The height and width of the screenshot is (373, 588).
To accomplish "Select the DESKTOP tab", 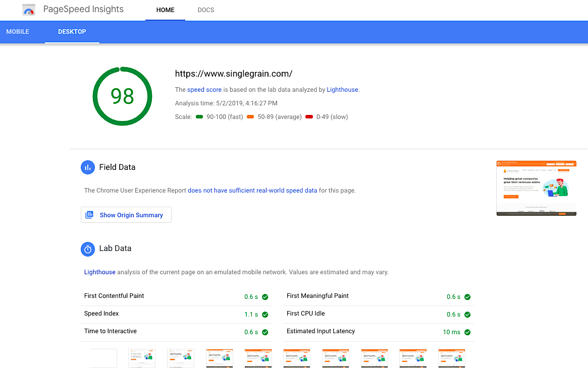I will [x=72, y=32].
